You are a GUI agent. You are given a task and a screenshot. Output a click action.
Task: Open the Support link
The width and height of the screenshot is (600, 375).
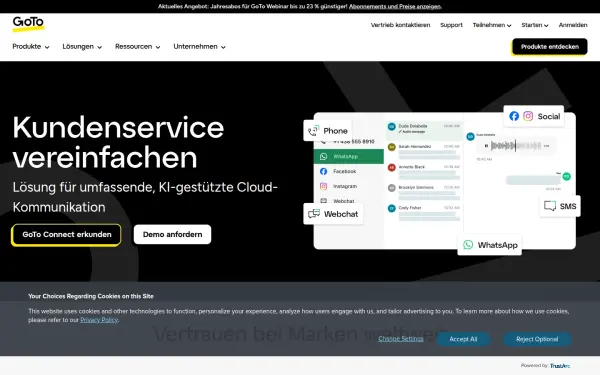pos(451,25)
